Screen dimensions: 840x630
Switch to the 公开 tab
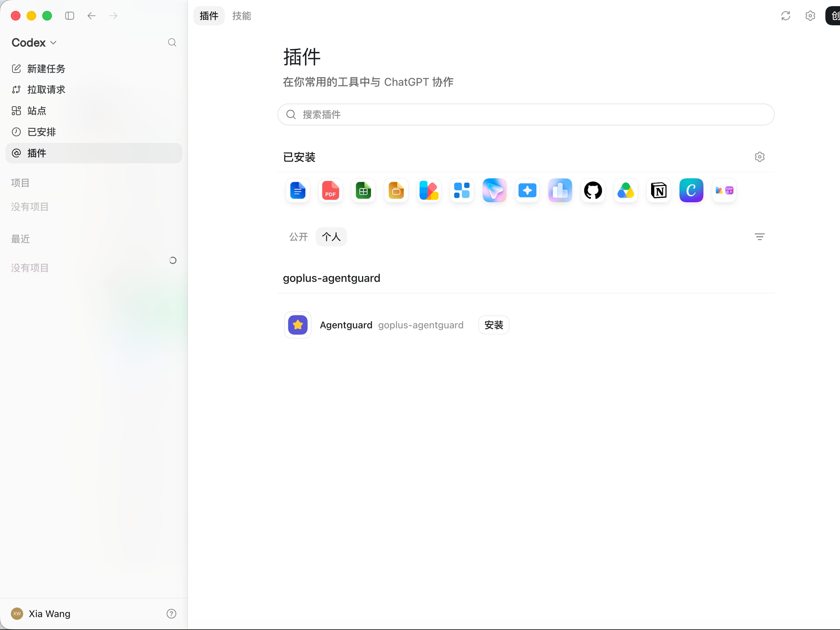[298, 237]
